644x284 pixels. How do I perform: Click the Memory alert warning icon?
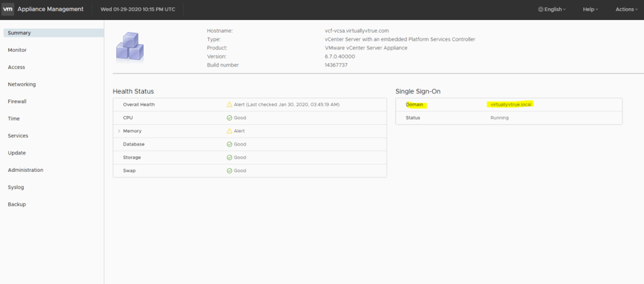click(230, 131)
